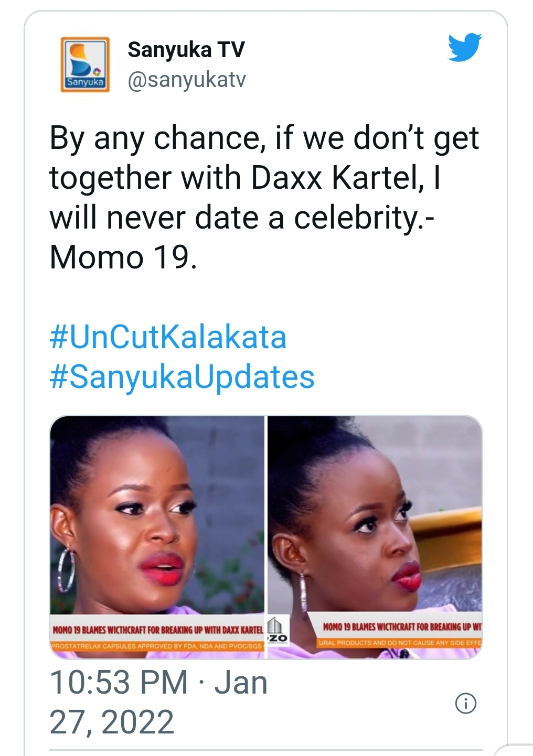Click the circled info icon
This screenshot has width=533, height=756.
pyautogui.click(x=466, y=703)
